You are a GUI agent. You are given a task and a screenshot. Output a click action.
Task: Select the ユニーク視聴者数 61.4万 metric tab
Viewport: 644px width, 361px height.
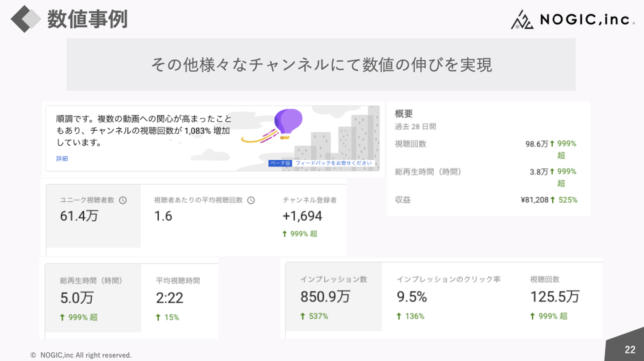coord(93,216)
